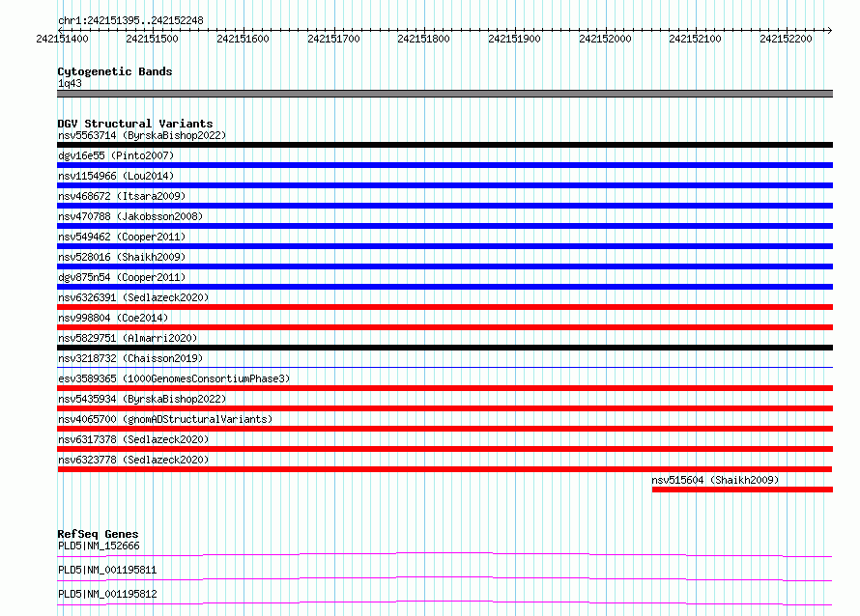The image size is (860, 616).
Task: Open the PLD5|NM_001195812 gene label
Action: click(x=107, y=594)
